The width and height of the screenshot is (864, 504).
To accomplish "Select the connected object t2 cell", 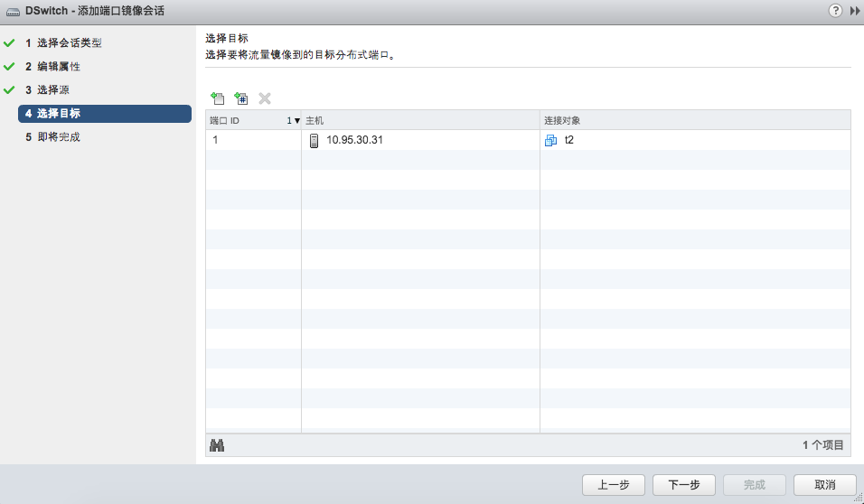I will coord(695,140).
